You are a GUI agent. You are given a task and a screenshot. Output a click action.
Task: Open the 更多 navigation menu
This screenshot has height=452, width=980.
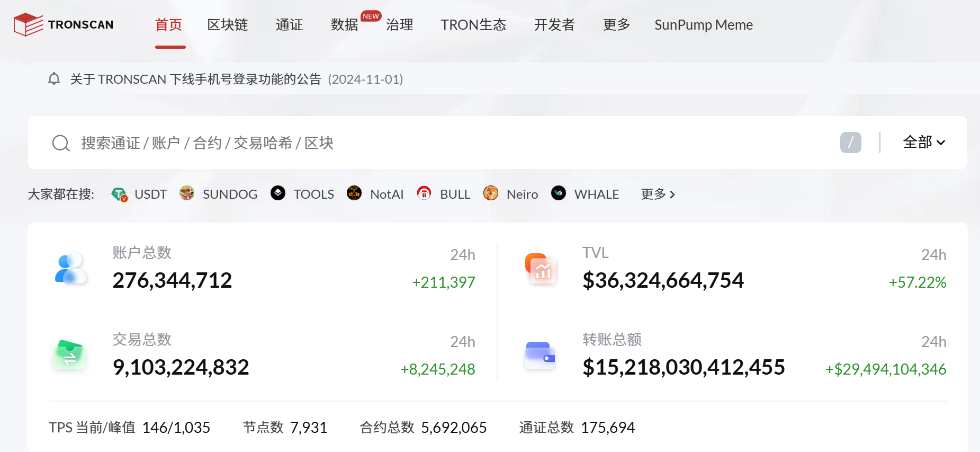point(616,25)
